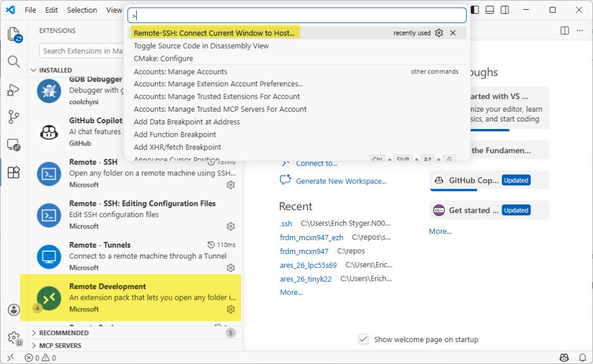
Task: Uncheck Show welcome page on startup
Action: coord(363,340)
